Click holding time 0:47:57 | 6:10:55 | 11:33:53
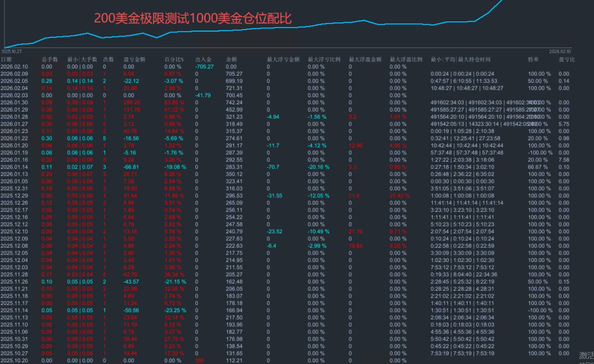The height and width of the screenshot is (364, 594). click(464, 81)
